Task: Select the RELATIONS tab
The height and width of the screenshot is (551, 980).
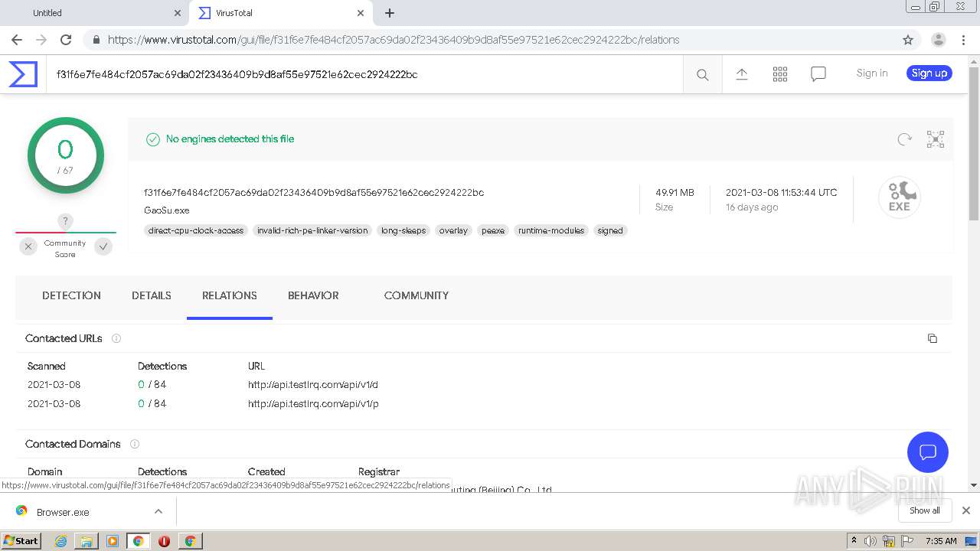Action: (230, 295)
